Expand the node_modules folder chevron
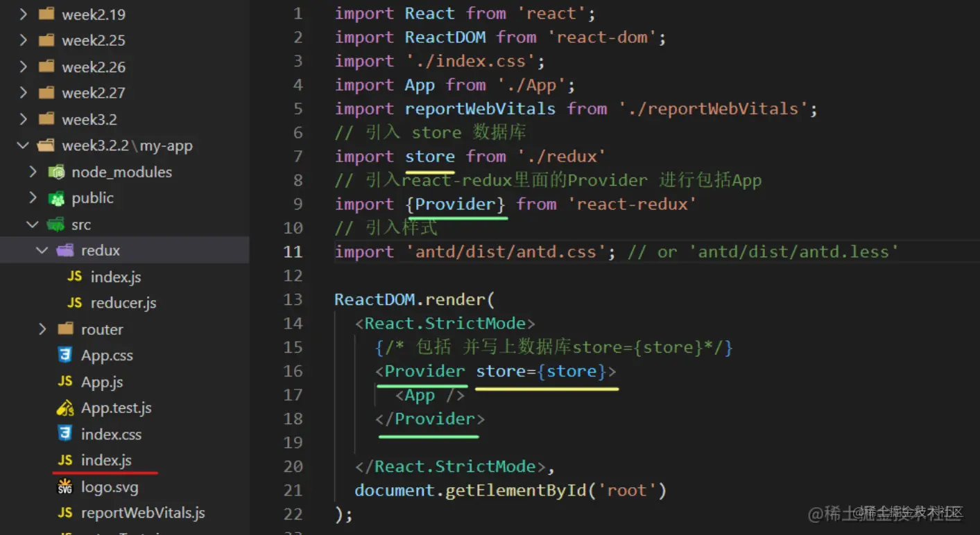The image size is (980, 535). coord(33,172)
